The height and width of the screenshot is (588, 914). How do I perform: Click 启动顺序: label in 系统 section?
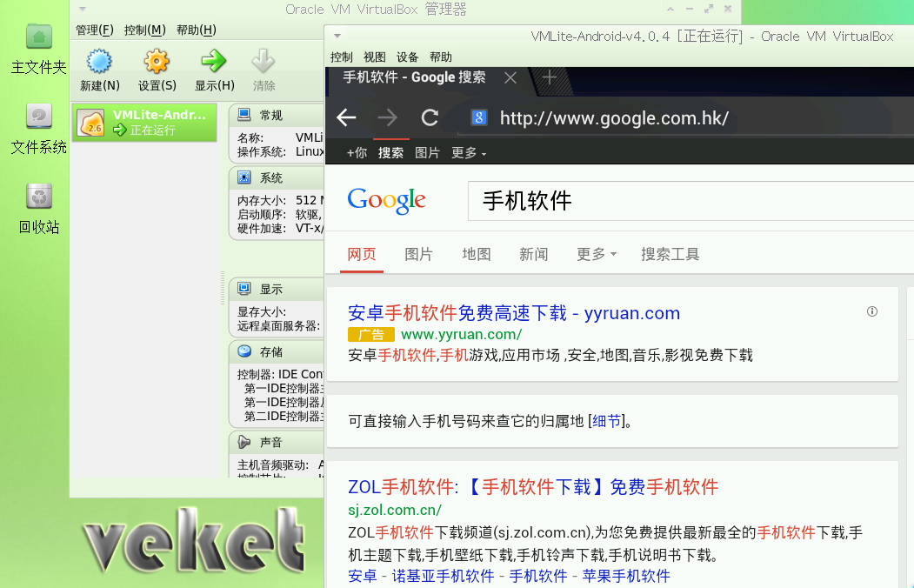262,215
